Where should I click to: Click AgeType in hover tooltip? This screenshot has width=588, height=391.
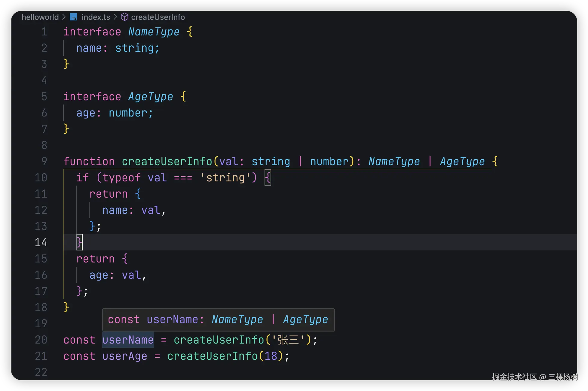click(x=305, y=320)
